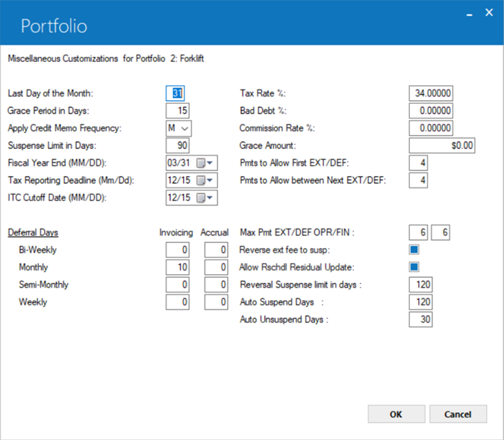The height and width of the screenshot is (440, 504).
Task: Click the Monthly Accrual deferral field
Action: point(216,267)
